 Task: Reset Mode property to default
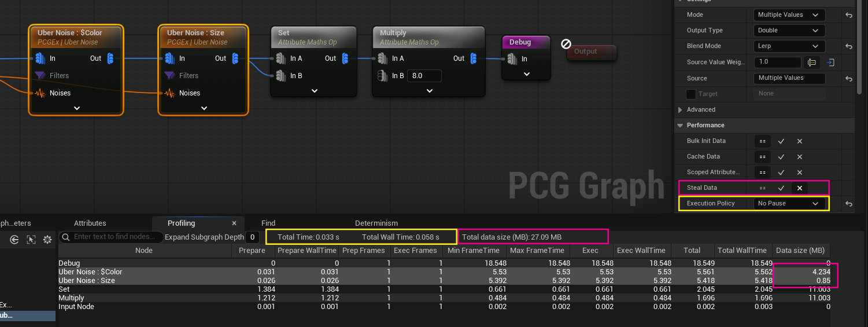tap(849, 15)
